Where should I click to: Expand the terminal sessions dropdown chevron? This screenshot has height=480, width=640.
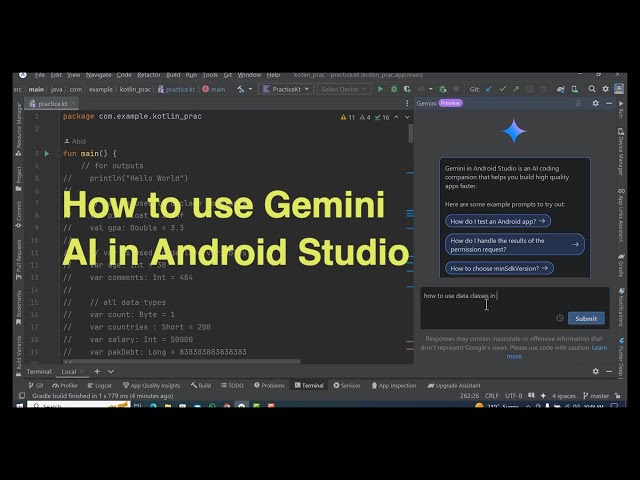pos(111,371)
